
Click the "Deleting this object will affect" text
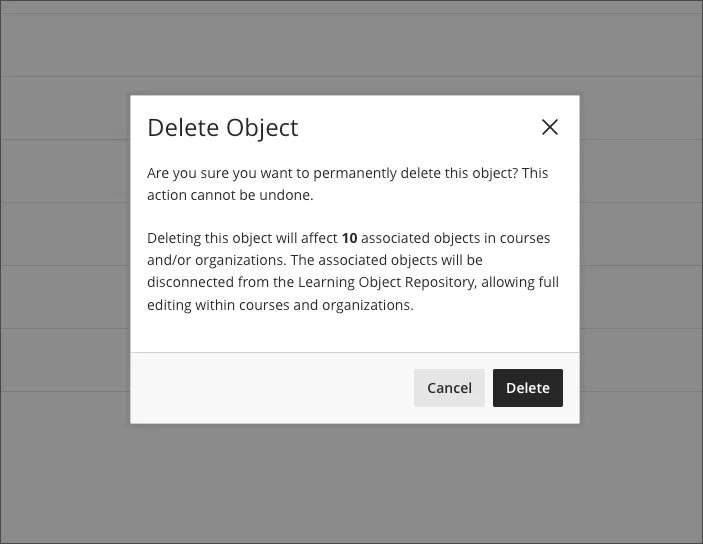coord(242,238)
